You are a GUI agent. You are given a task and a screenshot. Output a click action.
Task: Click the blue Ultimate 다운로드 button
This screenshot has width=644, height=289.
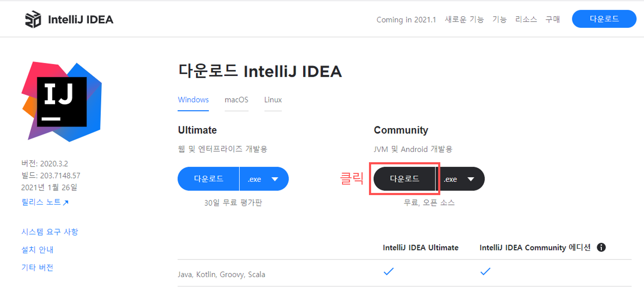[x=208, y=179]
